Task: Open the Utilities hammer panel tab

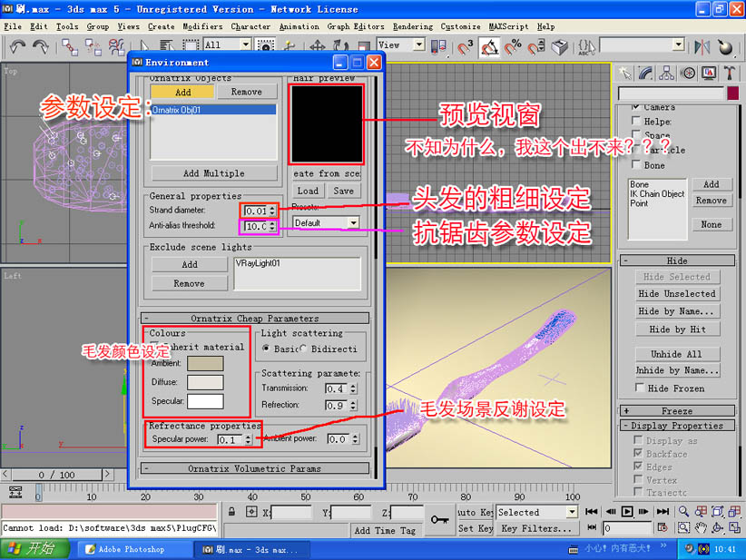Action: coord(730,74)
